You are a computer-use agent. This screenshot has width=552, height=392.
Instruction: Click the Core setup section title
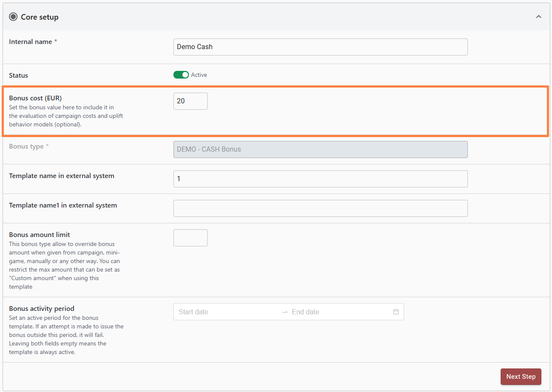point(40,17)
